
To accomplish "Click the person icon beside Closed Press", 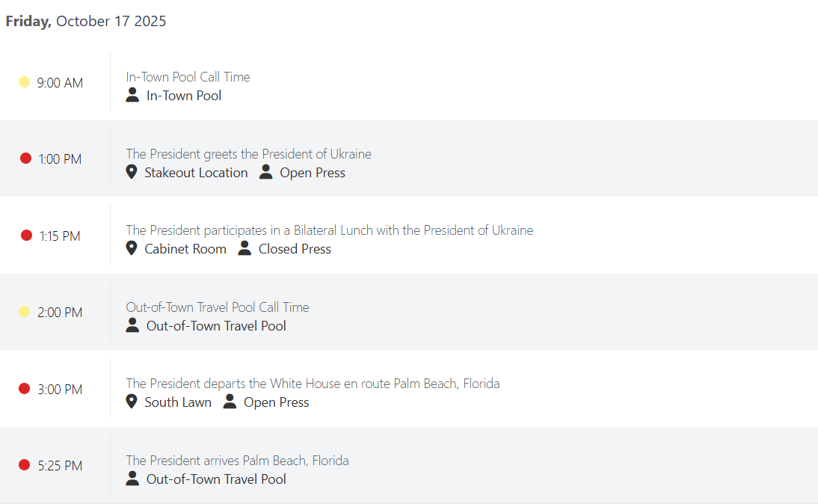I will (245, 248).
